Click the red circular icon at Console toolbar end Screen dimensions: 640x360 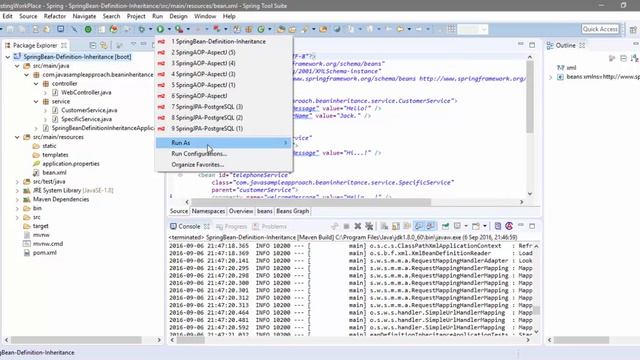(509, 226)
